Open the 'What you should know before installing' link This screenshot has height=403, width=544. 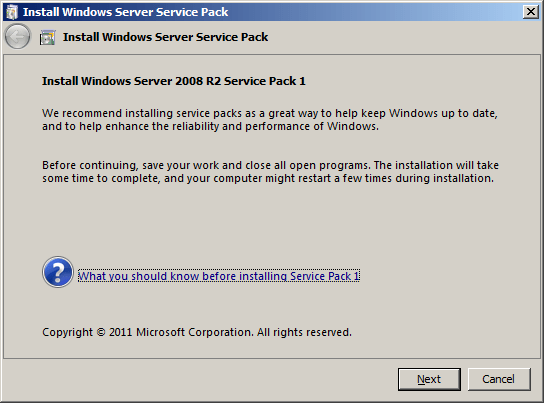[x=219, y=276]
